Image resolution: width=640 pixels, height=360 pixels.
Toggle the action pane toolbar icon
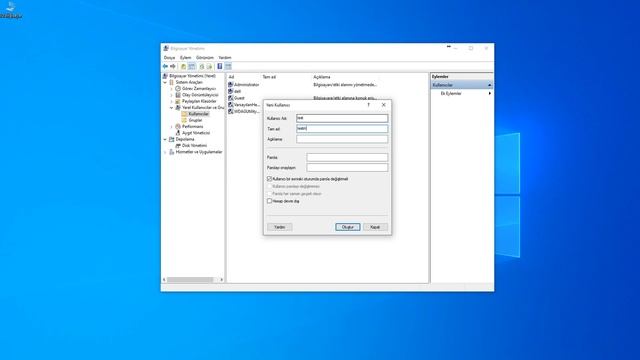tap(228, 66)
